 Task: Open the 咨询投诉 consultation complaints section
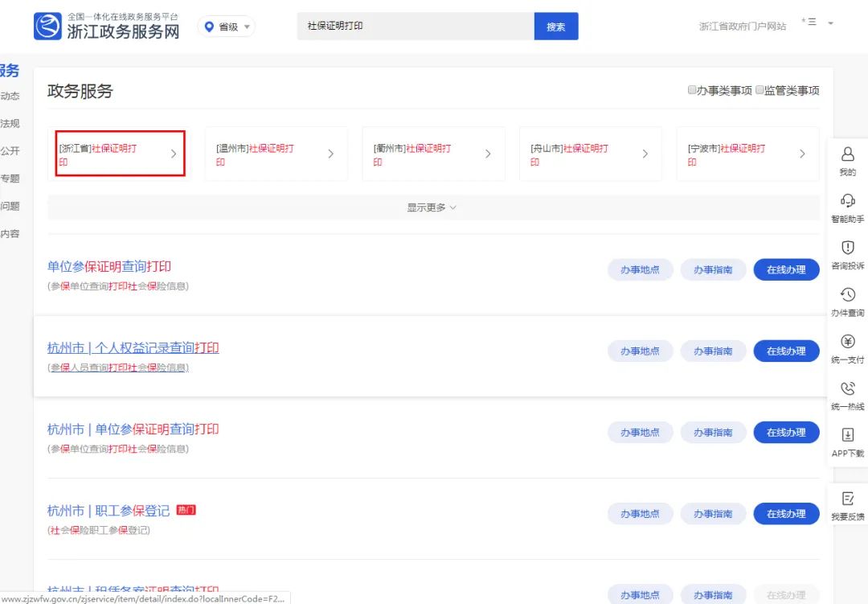click(x=847, y=254)
